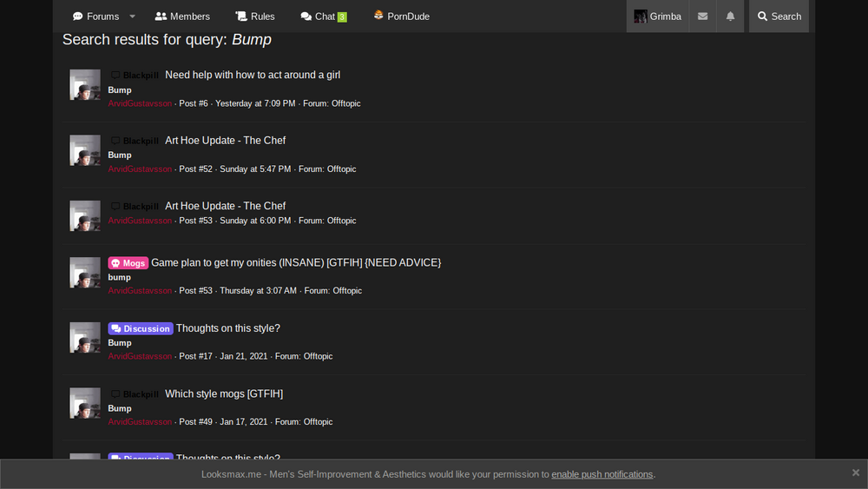
Task: Click the Chat speech bubbles icon
Action: tap(306, 17)
